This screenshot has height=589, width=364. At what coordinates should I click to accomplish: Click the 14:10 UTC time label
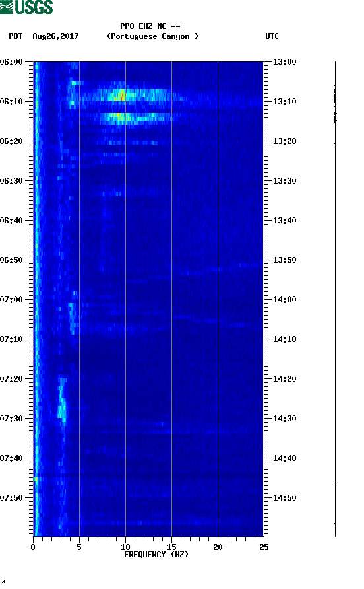tap(284, 339)
